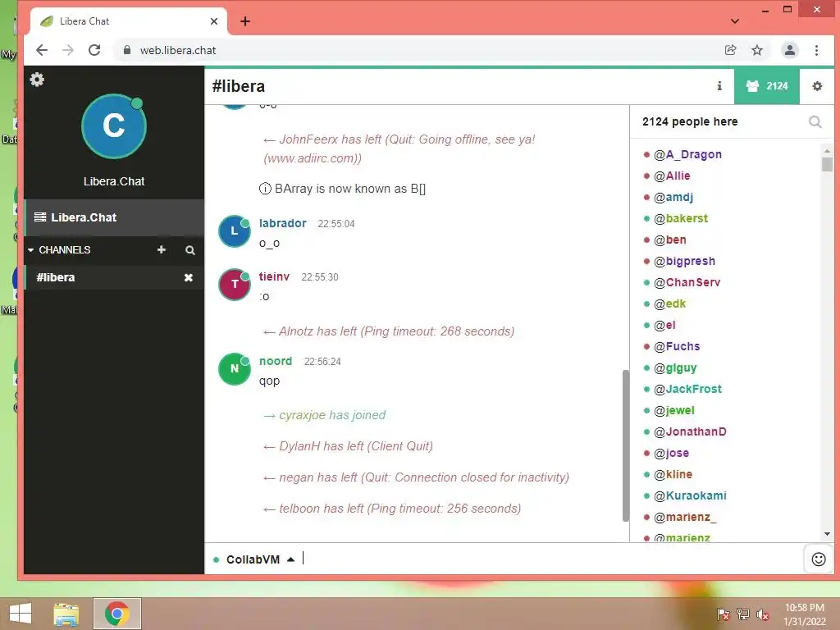Click the user list scroll down arrow
Viewport: 840px width, 630px height.
pyautogui.click(x=827, y=534)
